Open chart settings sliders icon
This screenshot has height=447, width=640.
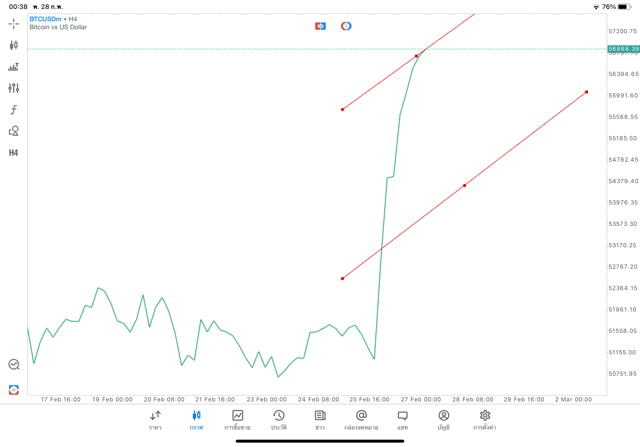click(14, 88)
